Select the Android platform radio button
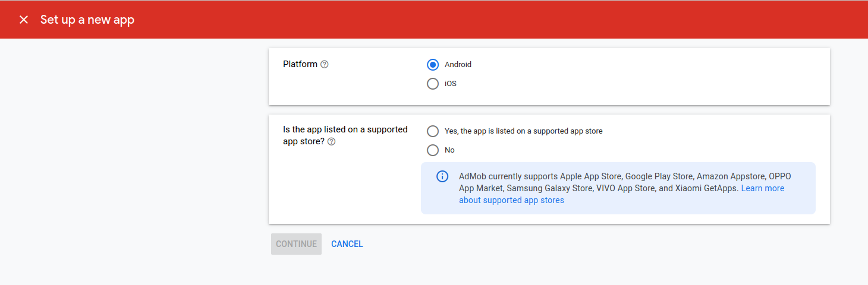The width and height of the screenshot is (868, 285). click(x=433, y=65)
